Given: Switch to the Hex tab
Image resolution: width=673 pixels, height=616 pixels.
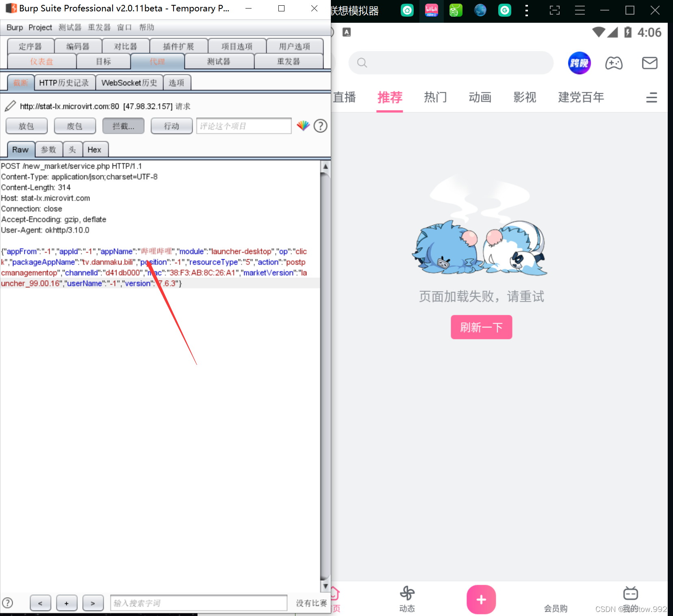Looking at the screenshot, I should [x=95, y=150].
